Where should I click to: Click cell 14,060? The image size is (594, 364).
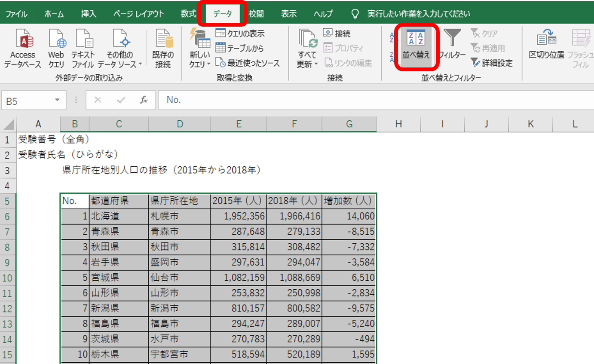tap(349, 216)
